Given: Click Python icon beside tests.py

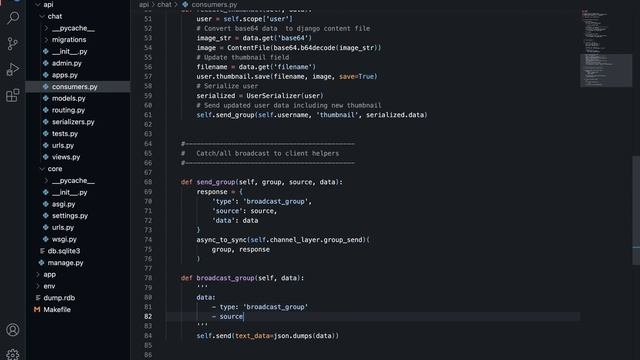Looking at the screenshot, I should click(46, 133).
